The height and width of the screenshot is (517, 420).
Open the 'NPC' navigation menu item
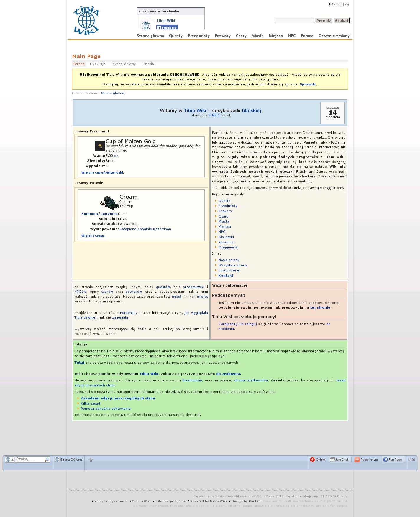(x=292, y=36)
